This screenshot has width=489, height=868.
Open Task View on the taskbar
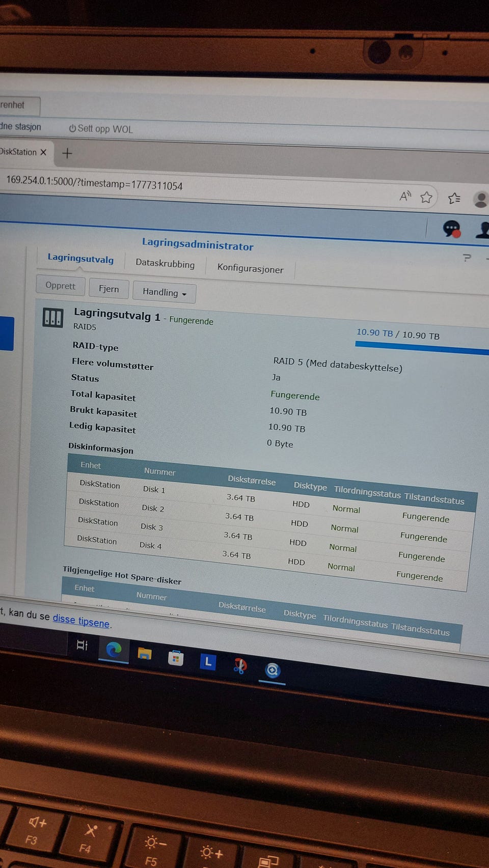click(82, 646)
